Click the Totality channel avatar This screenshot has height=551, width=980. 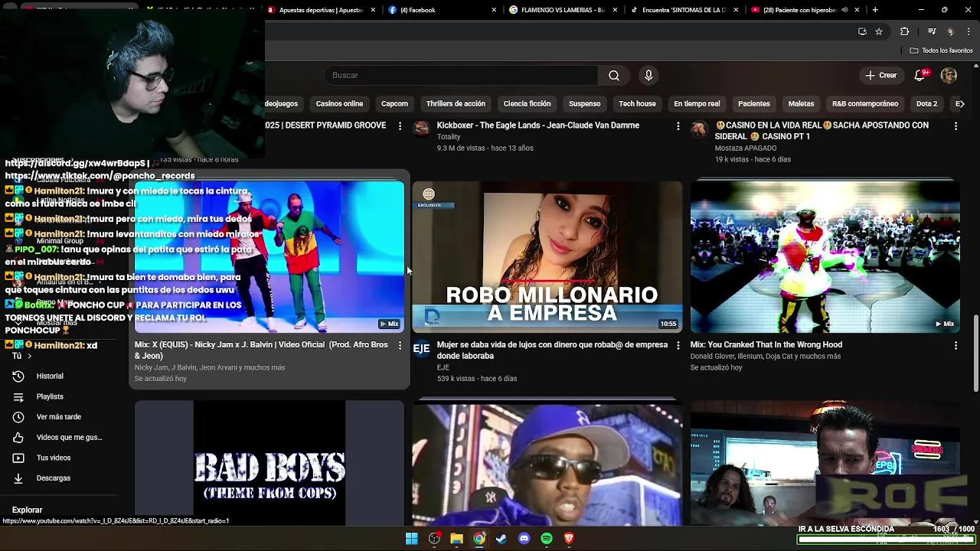(421, 129)
